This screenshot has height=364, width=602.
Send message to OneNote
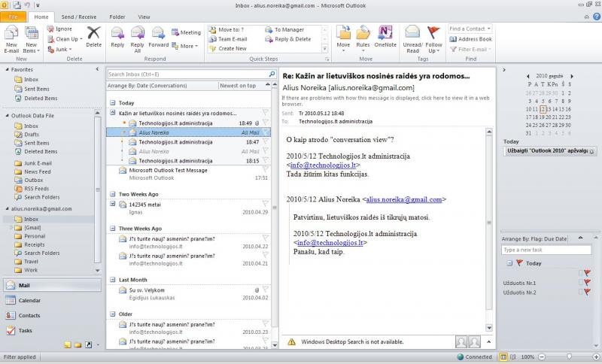click(x=385, y=37)
